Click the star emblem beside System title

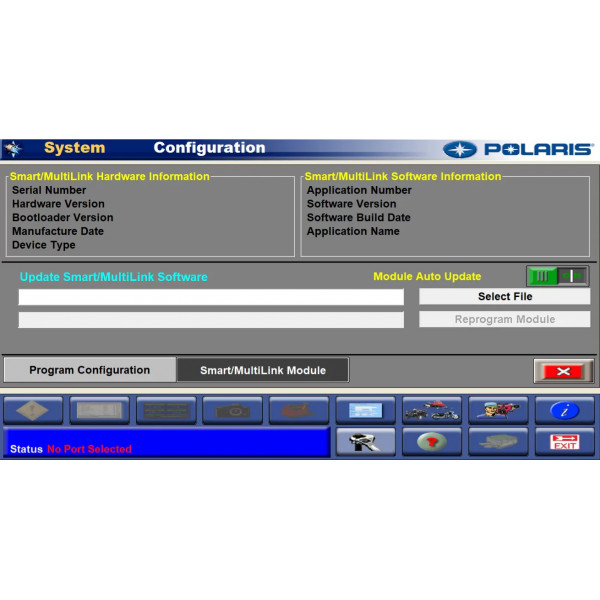pyautogui.click(x=14, y=148)
